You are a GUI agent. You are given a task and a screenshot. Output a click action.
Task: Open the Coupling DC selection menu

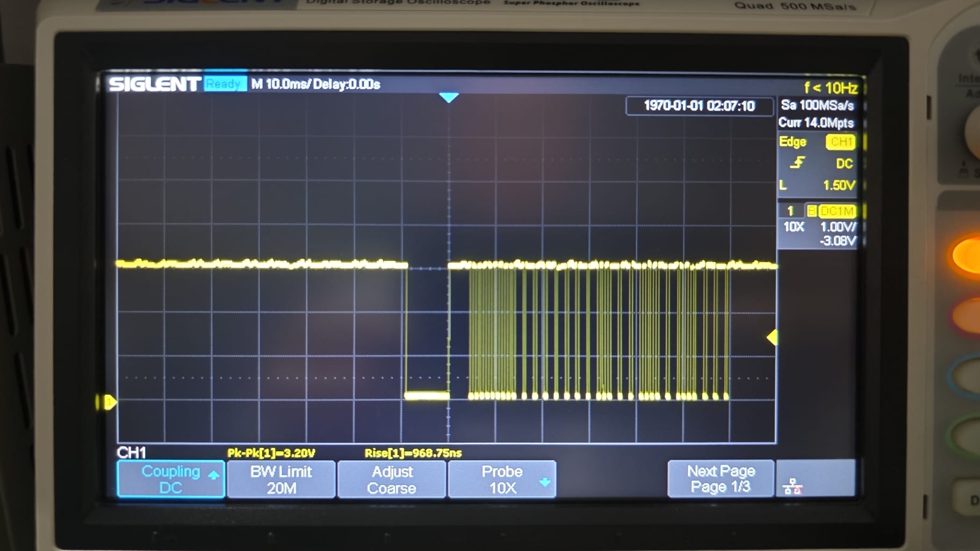[171, 479]
